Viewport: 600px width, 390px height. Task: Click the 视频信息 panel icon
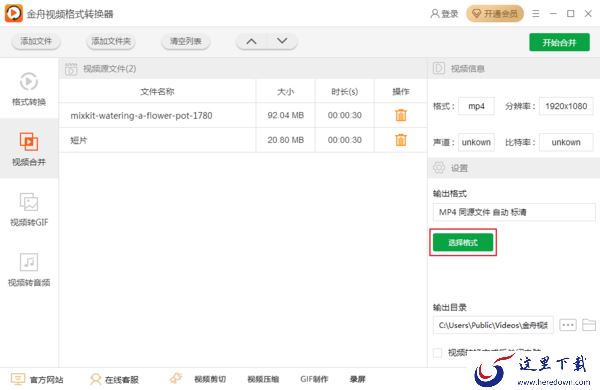click(439, 68)
